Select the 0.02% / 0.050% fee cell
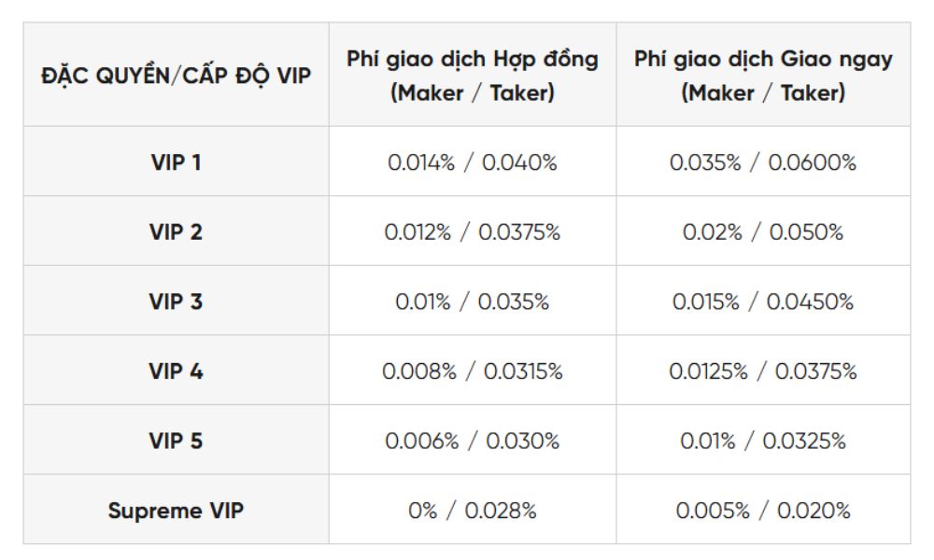Viewport: 934px width, 560px height. click(762, 232)
